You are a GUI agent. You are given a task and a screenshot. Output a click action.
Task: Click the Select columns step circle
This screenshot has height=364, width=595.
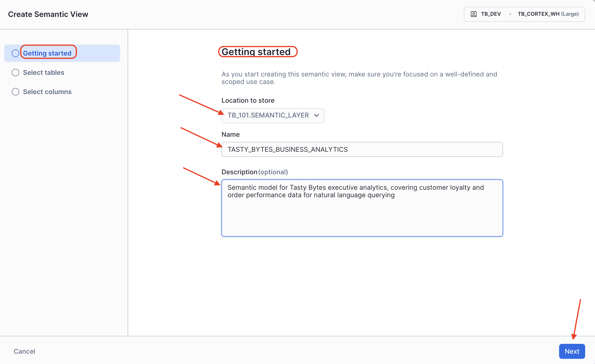[15, 92]
